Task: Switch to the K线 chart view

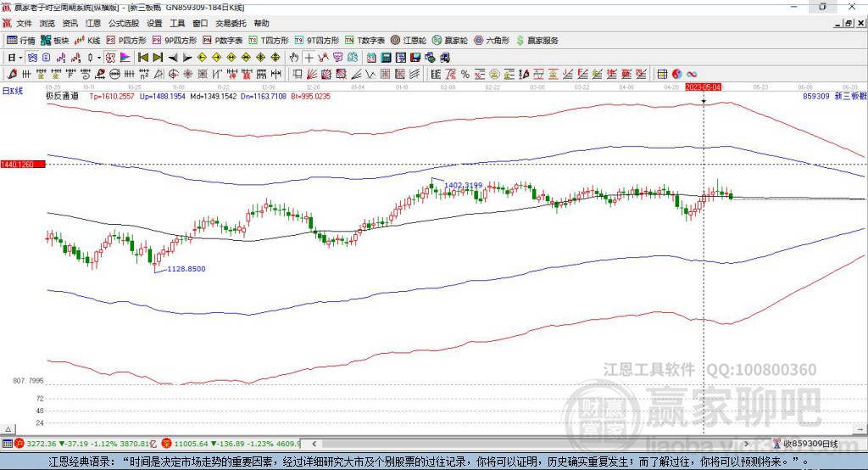Action: (x=87, y=41)
